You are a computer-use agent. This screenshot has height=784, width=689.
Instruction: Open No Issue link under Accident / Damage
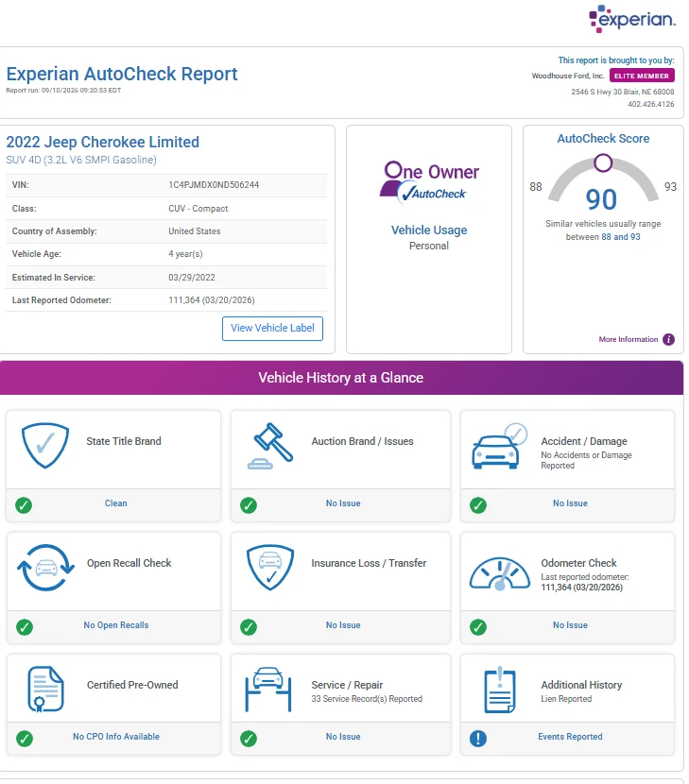pos(570,503)
